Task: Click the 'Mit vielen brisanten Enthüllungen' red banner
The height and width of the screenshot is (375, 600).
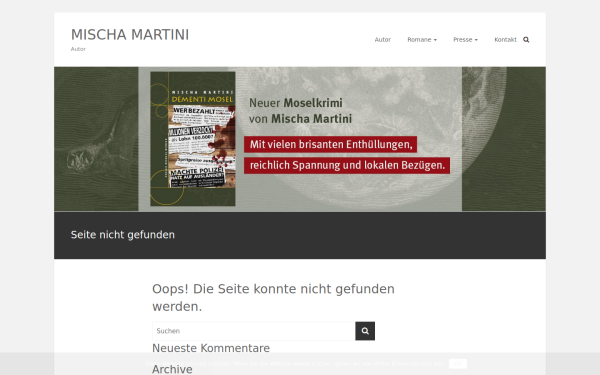Action: (331, 144)
